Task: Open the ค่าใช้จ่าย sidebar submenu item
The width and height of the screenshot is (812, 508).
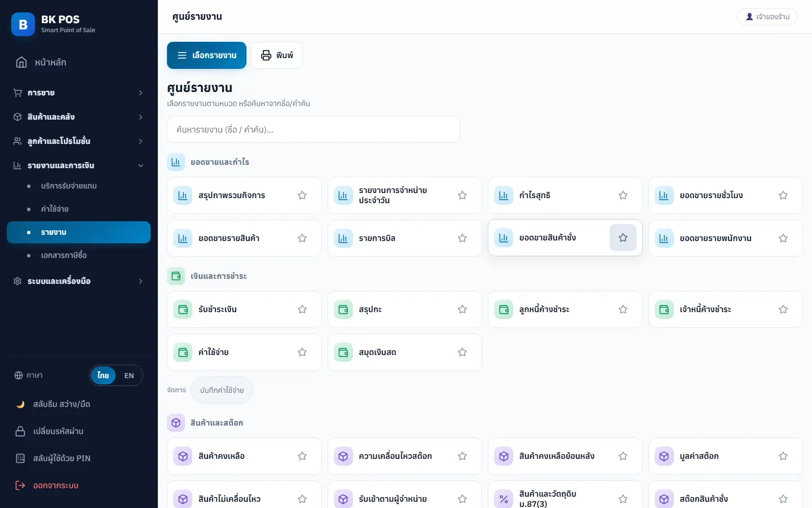Action: click(x=78, y=209)
